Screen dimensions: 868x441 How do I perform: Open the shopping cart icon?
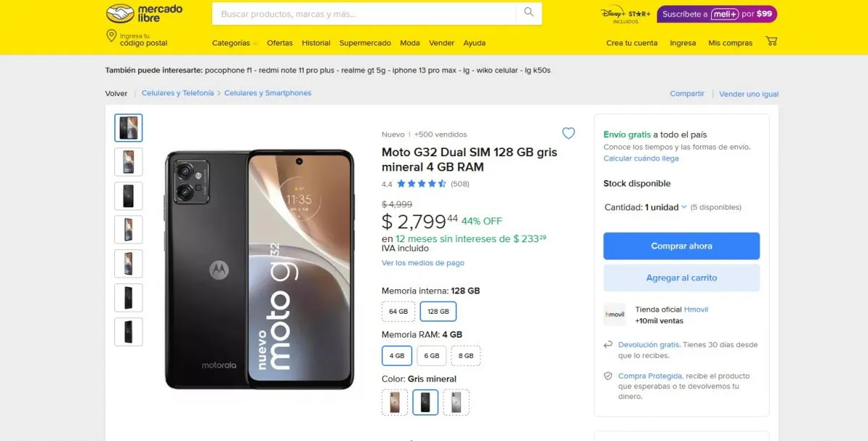771,42
